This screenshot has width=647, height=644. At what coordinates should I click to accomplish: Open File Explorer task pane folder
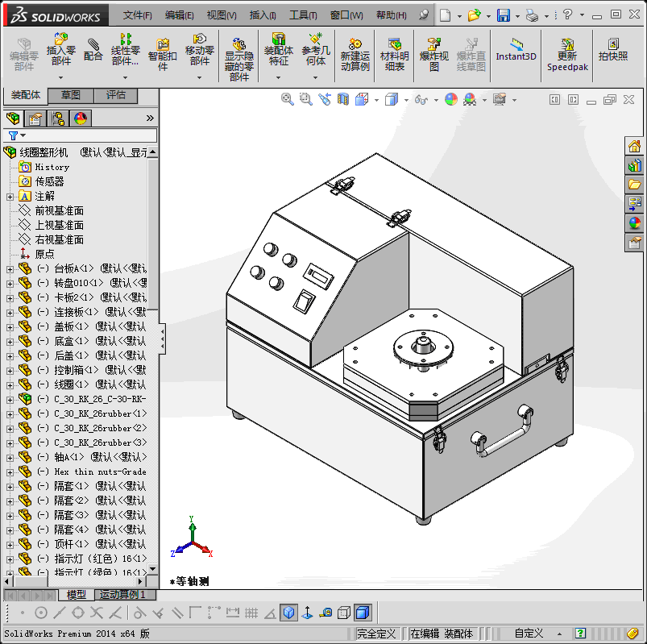click(x=634, y=185)
